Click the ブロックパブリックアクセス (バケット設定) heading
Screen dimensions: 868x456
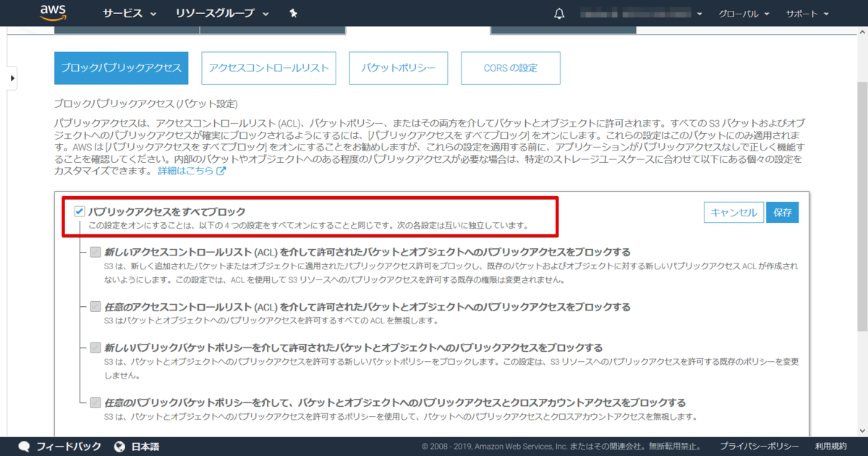tap(146, 104)
